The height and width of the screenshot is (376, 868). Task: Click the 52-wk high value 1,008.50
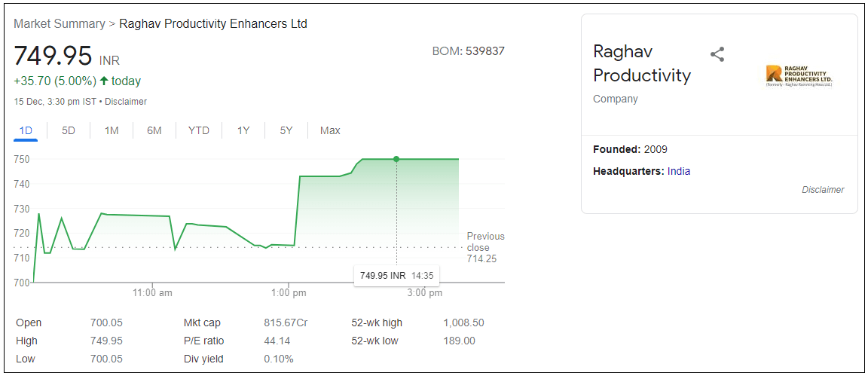pyautogui.click(x=464, y=323)
